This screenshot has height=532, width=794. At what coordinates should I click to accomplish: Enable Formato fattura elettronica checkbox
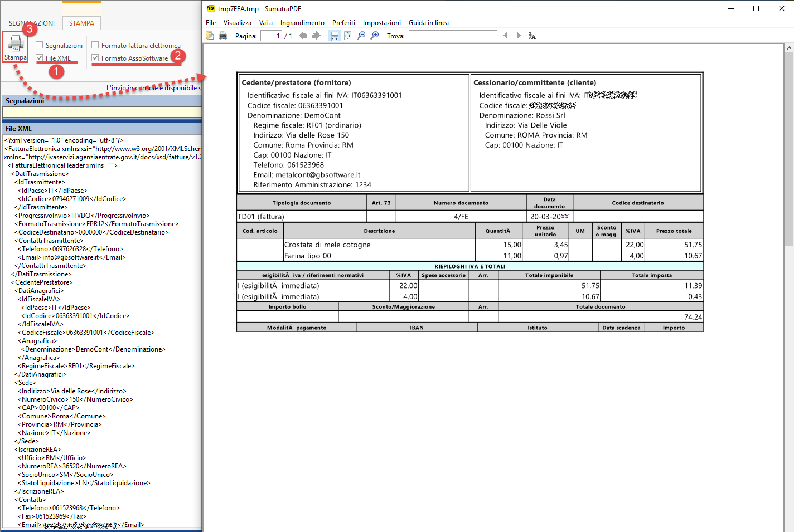[x=95, y=45]
